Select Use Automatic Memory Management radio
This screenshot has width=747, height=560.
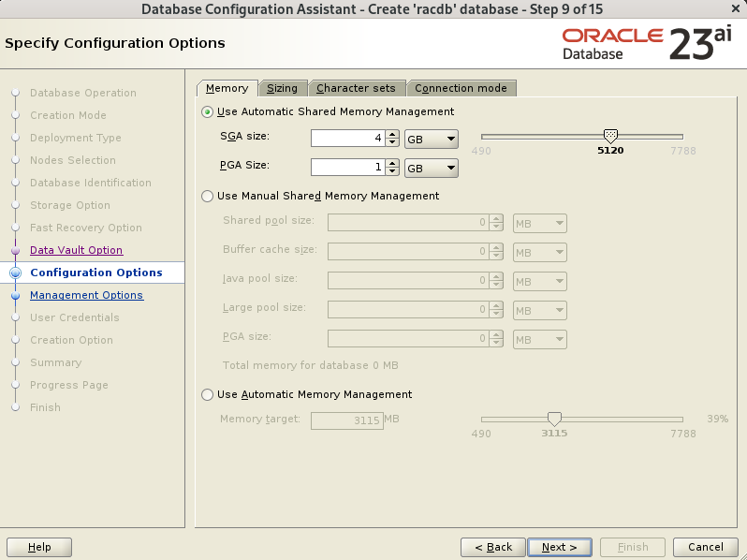[207, 394]
